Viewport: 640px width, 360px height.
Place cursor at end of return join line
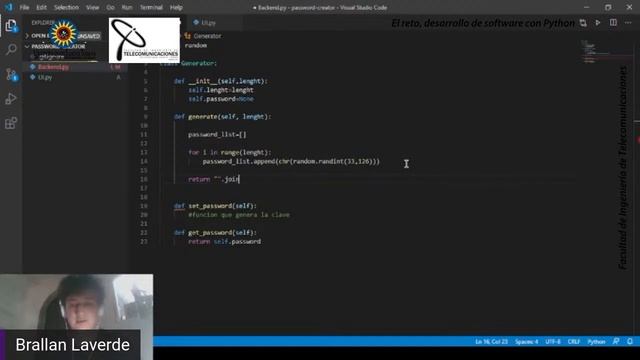240,179
